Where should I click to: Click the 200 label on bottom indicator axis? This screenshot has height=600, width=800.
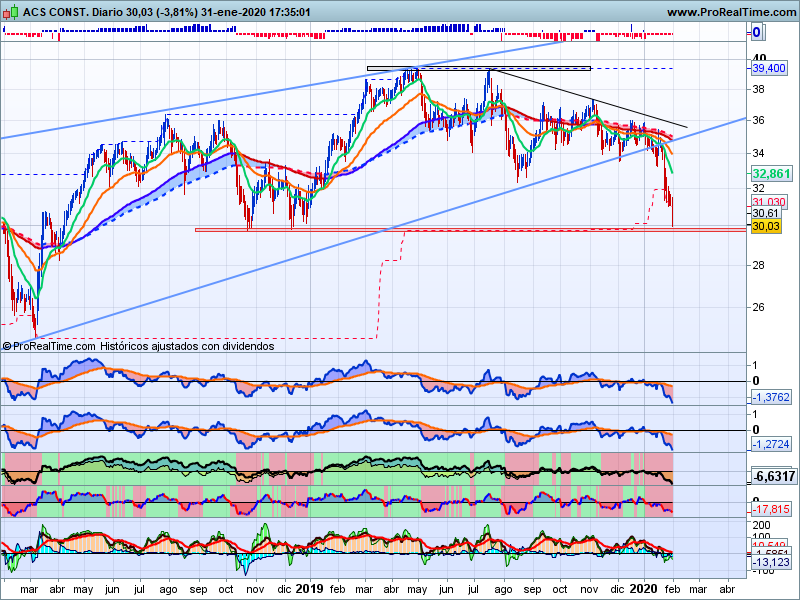[761, 526]
